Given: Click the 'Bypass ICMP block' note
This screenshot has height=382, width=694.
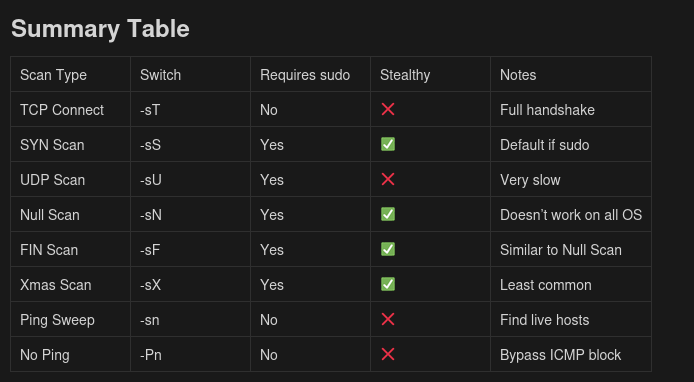Looking at the screenshot, I should click(x=560, y=355).
